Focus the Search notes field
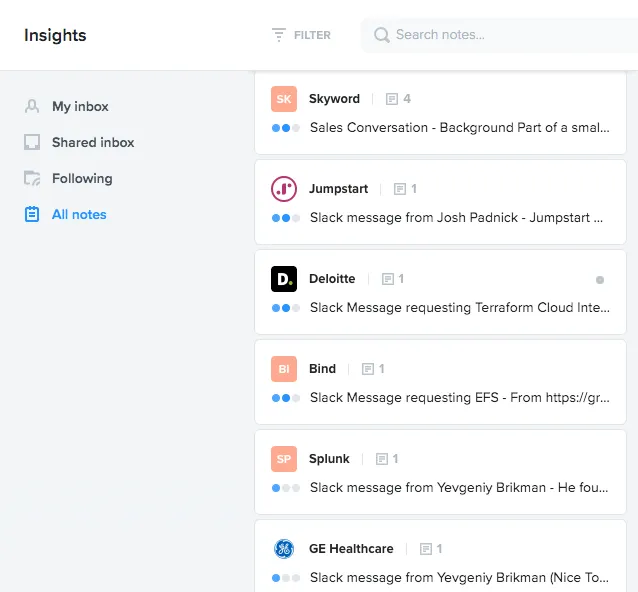The image size is (638, 592). [x=499, y=35]
